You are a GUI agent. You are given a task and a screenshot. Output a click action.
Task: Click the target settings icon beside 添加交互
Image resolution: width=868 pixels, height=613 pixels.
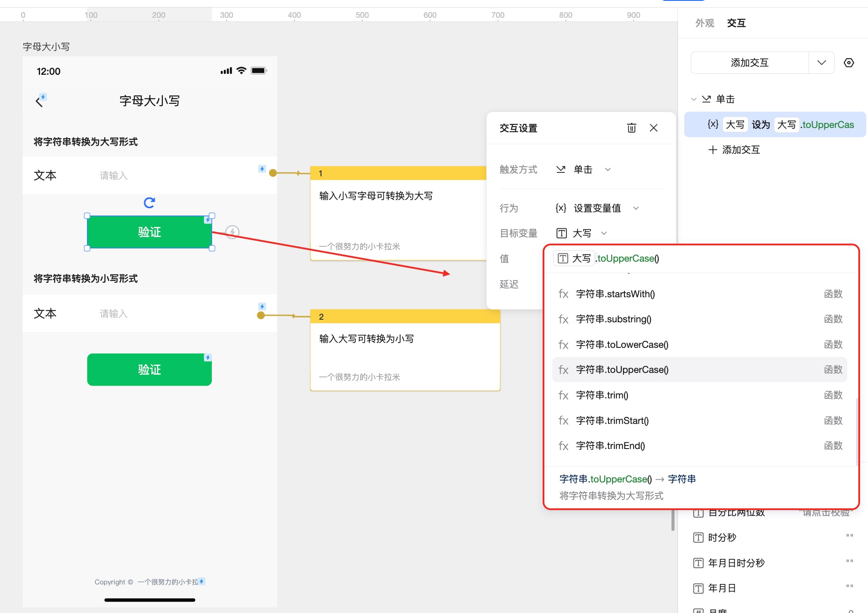point(849,63)
